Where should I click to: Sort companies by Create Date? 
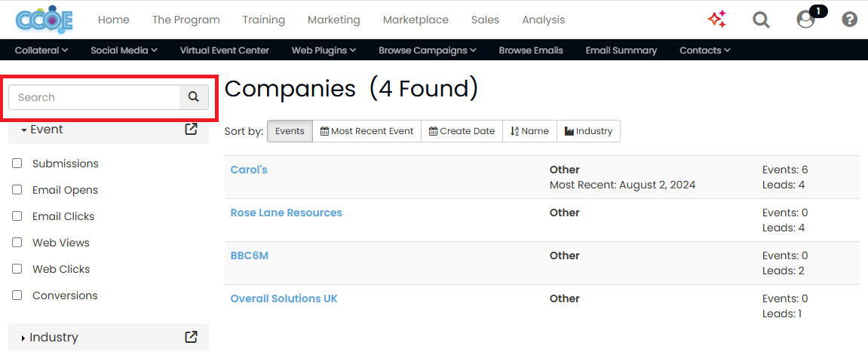click(x=462, y=131)
